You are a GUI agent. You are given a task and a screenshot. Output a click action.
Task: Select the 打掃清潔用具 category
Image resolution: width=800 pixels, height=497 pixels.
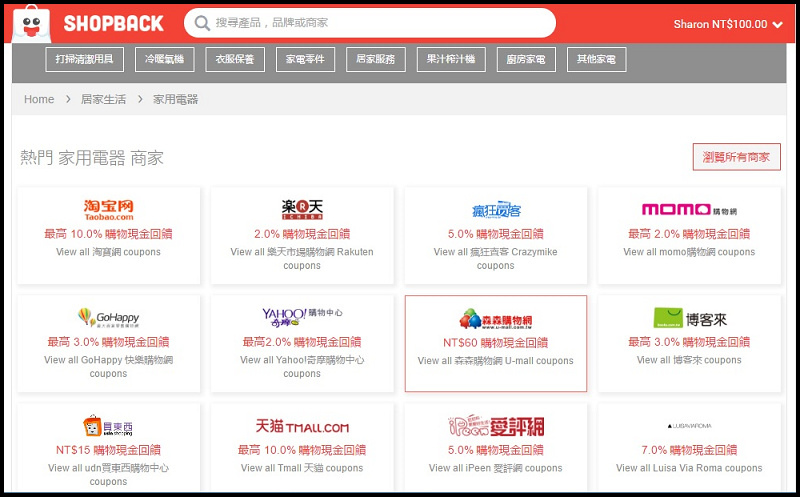84,59
